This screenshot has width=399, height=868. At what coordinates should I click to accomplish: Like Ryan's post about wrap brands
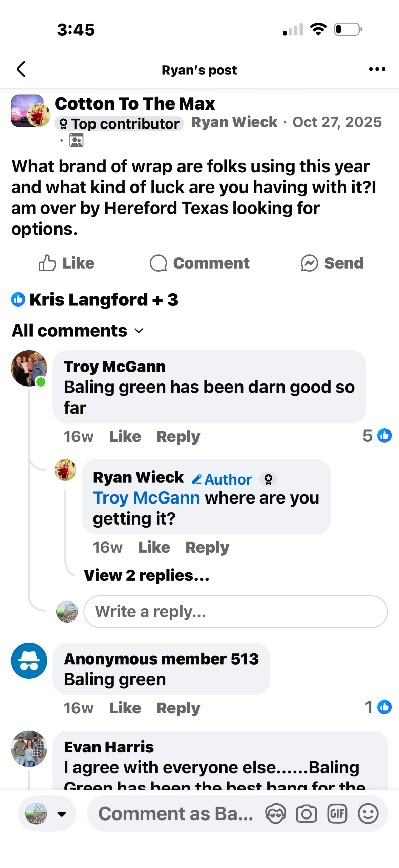click(x=66, y=263)
